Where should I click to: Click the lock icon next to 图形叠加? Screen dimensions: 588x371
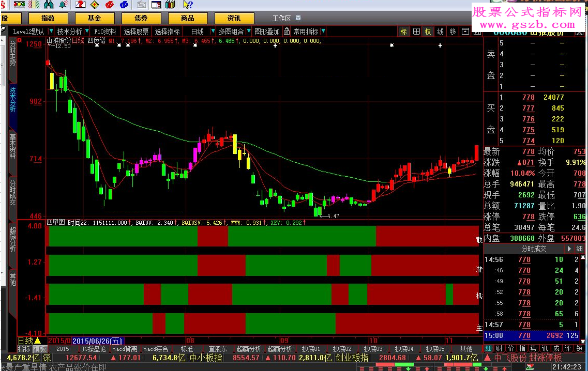(x=287, y=31)
